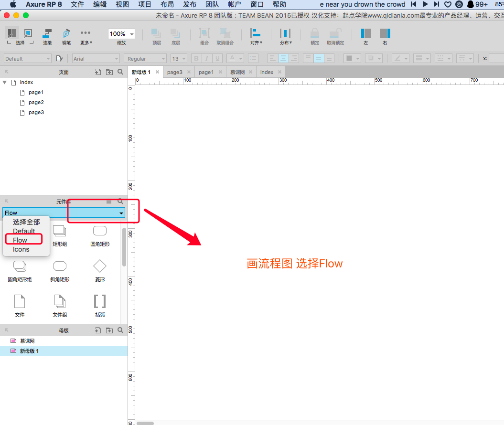Open the 发布 menu in menu bar
This screenshot has height=425, width=504.
[189, 4]
